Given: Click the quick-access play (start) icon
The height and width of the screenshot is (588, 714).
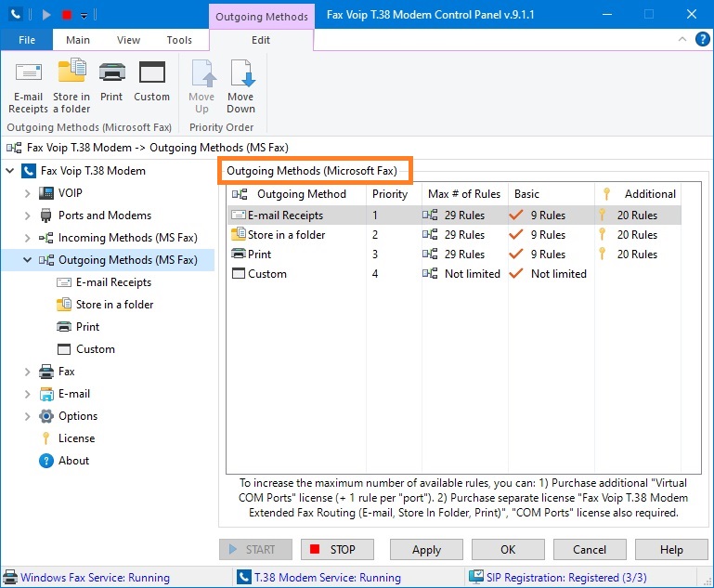Looking at the screenshot, I should pyautogui.click(x=46, y=15).
